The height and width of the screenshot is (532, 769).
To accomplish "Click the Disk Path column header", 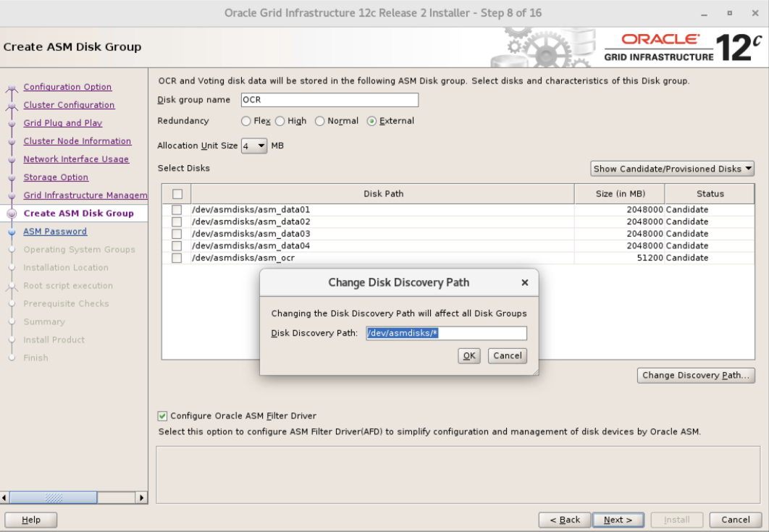I will [x=383, y=194].
